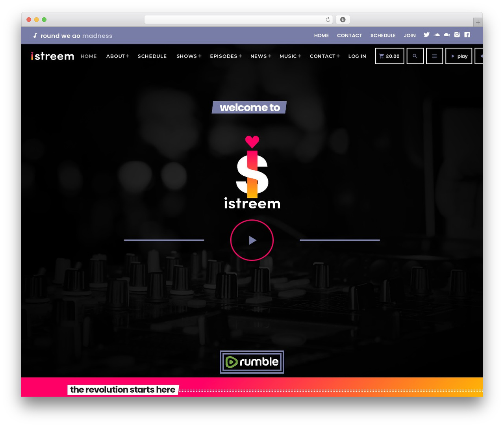Open the Twitter profile icon

coord(426,35)
